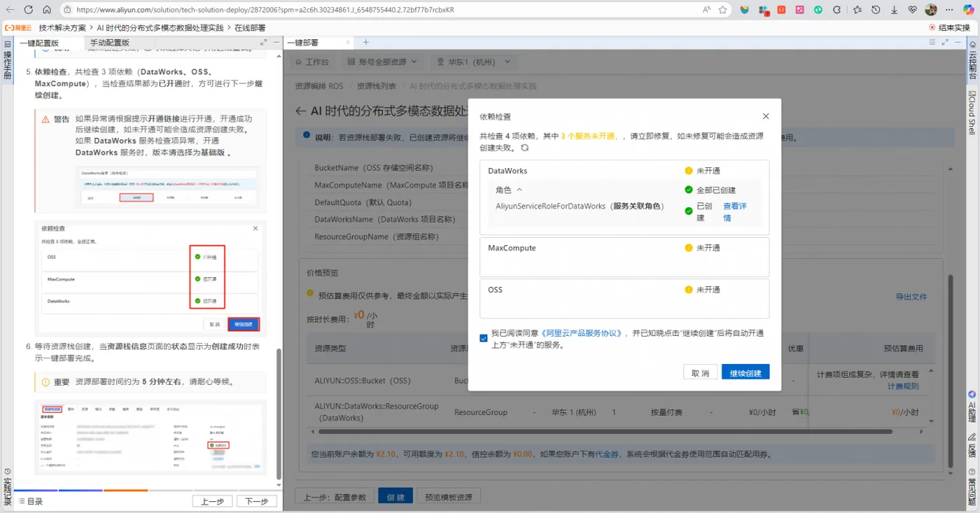Image resolution: width=980 pixels, height=513 pixels.
Task: Navigate back using the arrow beside the stack title
Action: 300,111
